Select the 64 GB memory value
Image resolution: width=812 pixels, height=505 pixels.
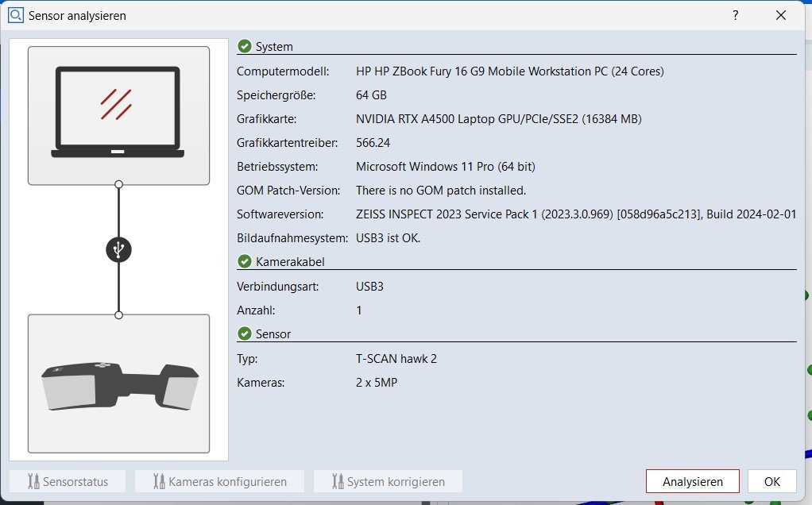[x=371, y=95]
